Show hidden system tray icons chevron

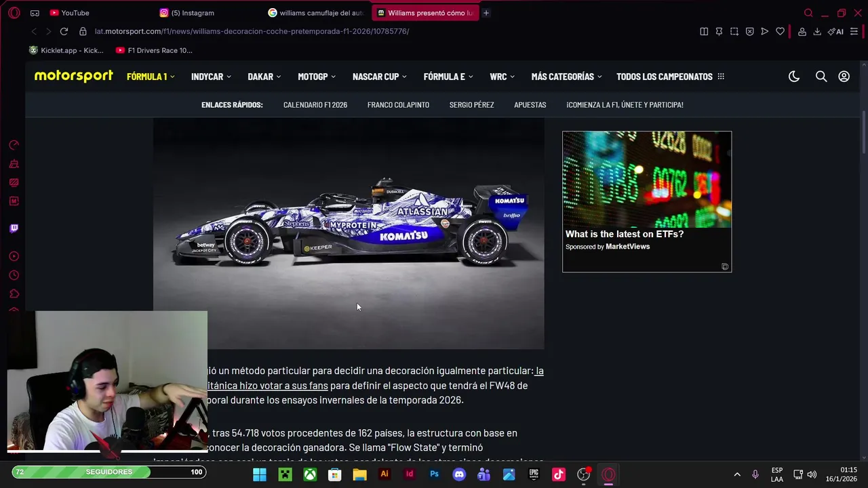point(737,474)
